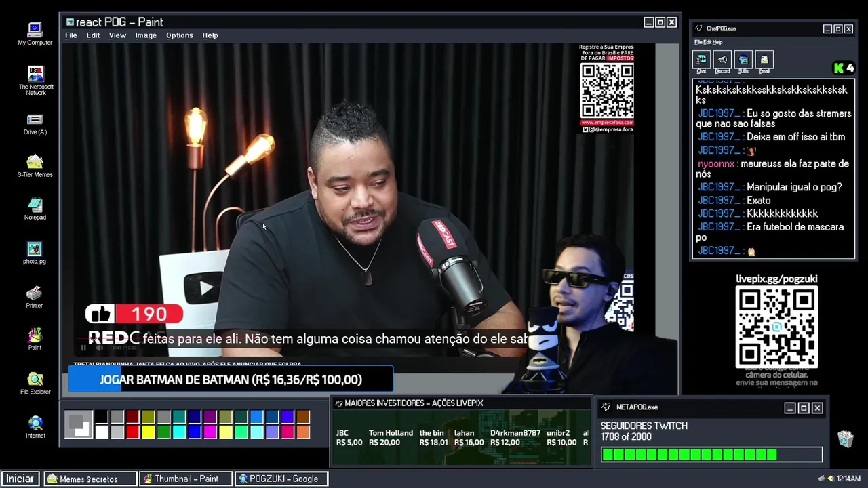
Task: Select the magenta color swatch
Action: click(x=210, y=432)
